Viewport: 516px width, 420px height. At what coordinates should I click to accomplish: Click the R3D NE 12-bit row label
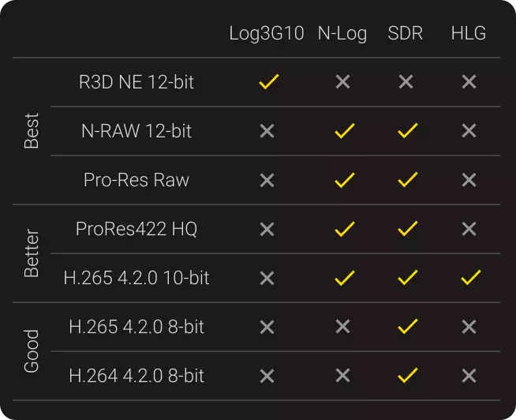(136, 81)
